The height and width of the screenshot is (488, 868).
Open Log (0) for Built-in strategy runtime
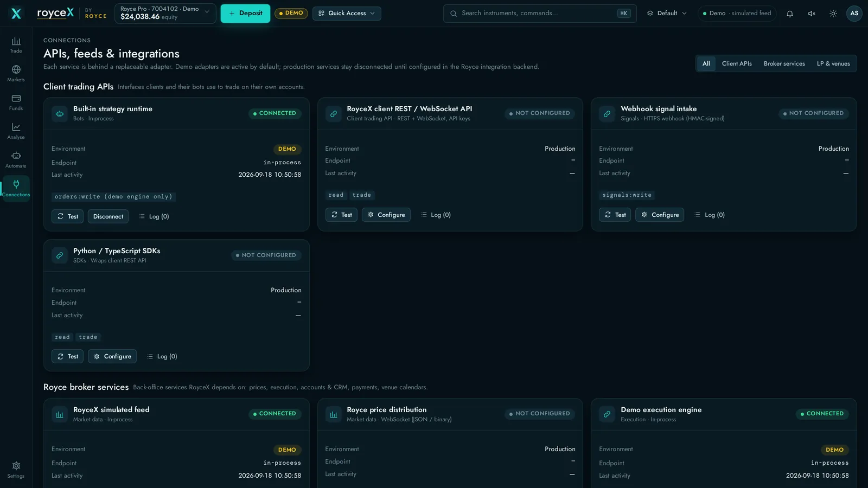154,216
